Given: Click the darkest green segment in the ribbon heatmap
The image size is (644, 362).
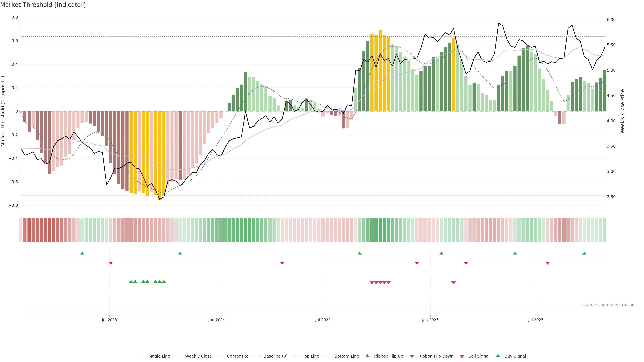Looking at the screenshot, I should 380,230.
